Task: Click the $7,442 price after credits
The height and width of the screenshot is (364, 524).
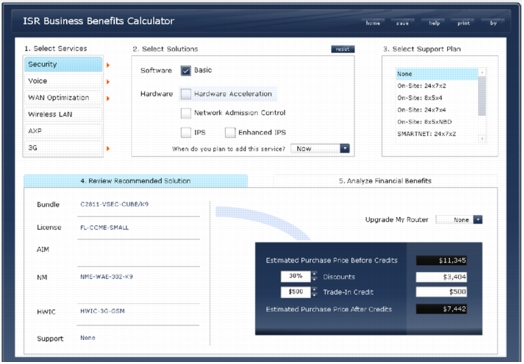Action: point(441,309)
